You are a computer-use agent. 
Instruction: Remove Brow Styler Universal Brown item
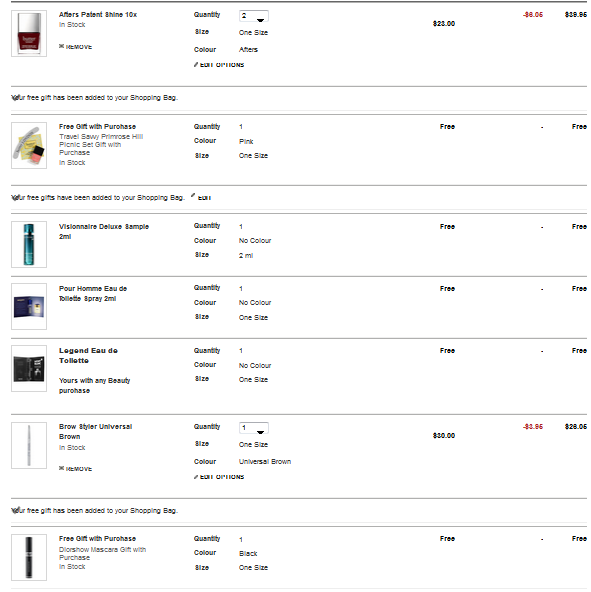pos(75,468)
